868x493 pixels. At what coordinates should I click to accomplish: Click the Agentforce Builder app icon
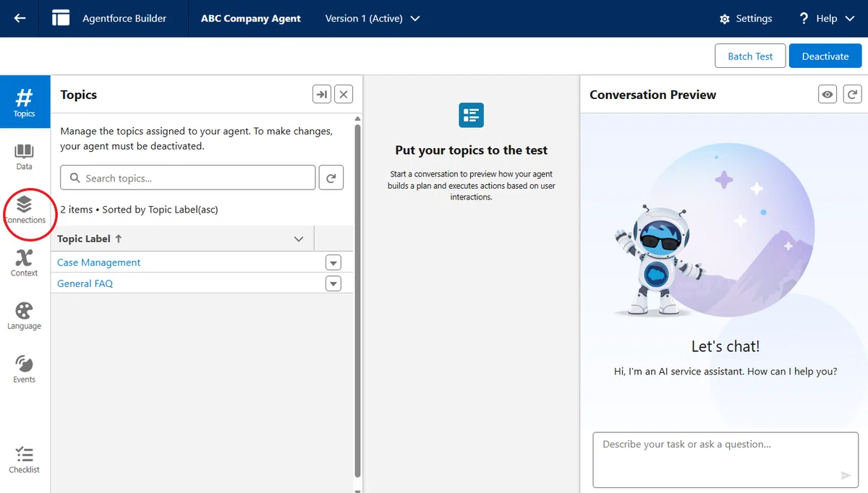point(61,18)
